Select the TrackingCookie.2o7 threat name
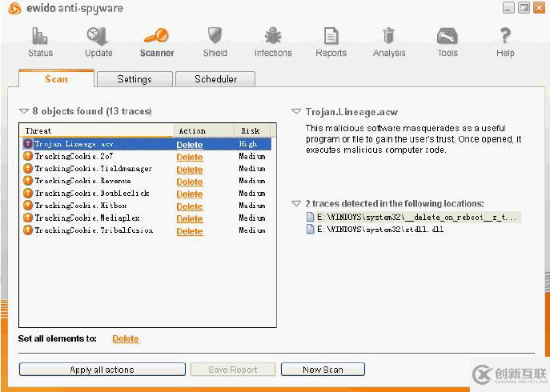 [74, 156]
